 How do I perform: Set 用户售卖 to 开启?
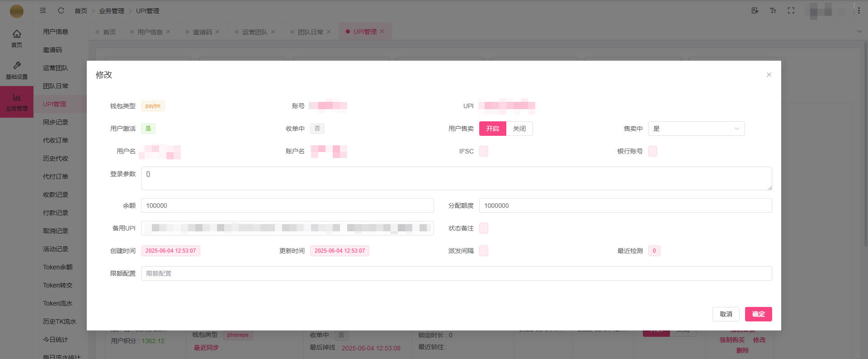click(492, 129)
